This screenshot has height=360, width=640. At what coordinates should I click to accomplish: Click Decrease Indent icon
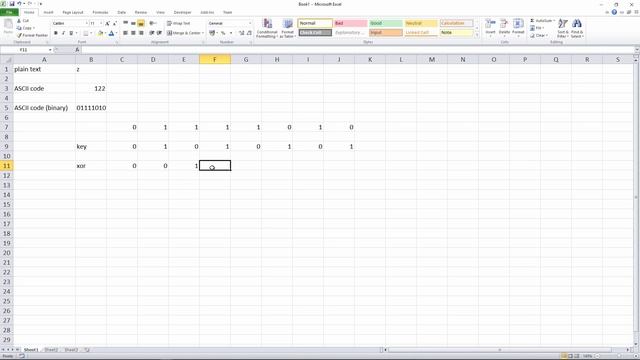[x=151, y=33]
